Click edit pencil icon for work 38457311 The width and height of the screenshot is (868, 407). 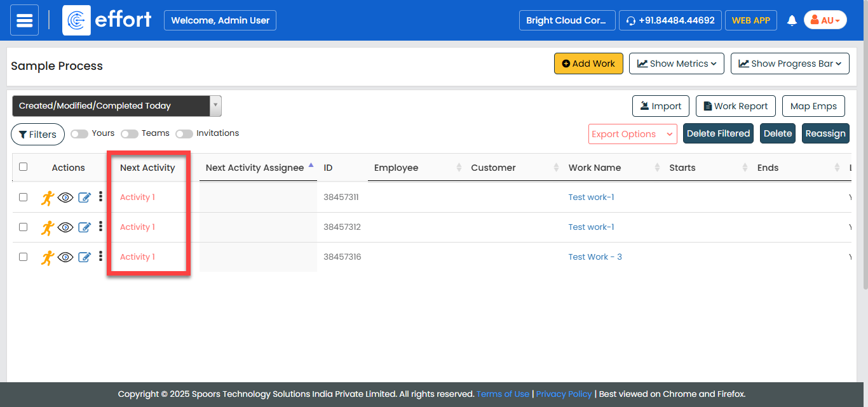coord(85,197)
